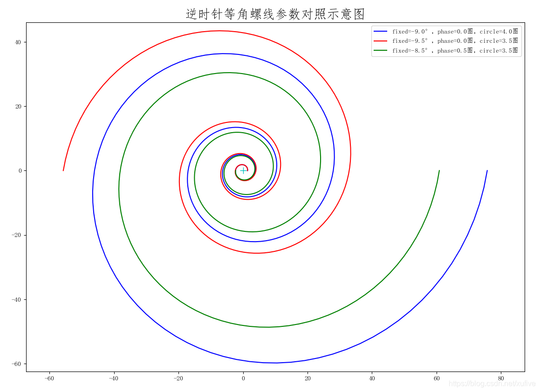Click the cyan plus marker at origin

click(x=244, y=170)
